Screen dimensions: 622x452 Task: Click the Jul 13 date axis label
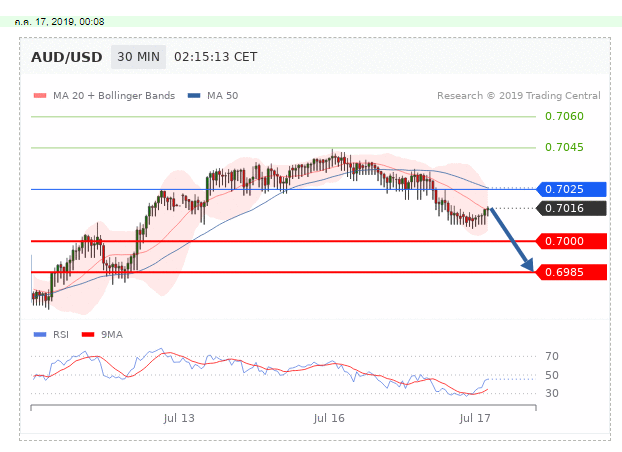coord(179,418)
